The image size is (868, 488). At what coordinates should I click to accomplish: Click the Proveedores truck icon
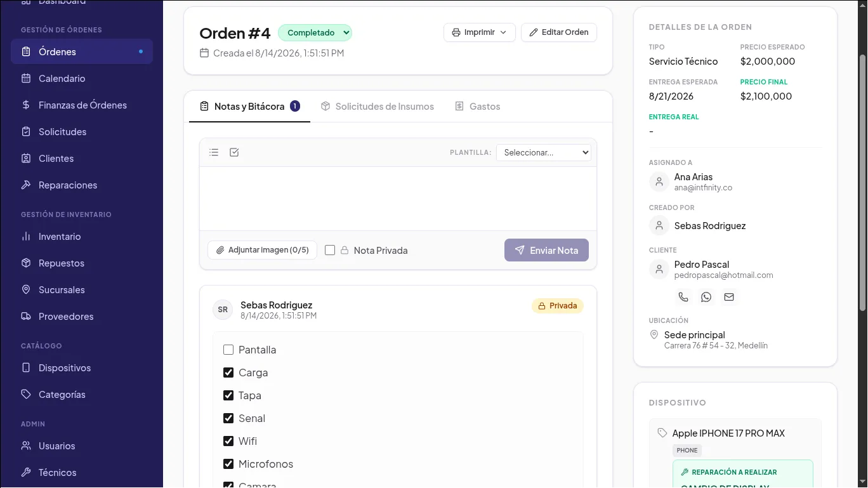[26, 317]
